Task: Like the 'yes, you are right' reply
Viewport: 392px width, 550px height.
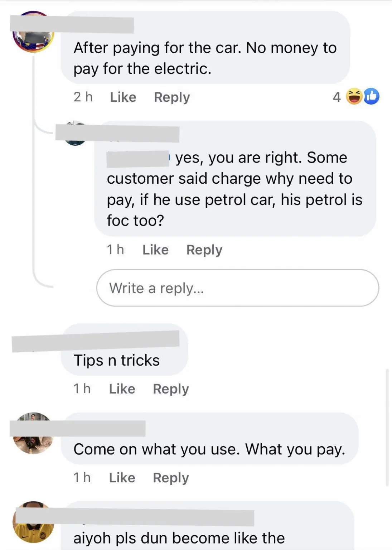Action: pos(155,250)
